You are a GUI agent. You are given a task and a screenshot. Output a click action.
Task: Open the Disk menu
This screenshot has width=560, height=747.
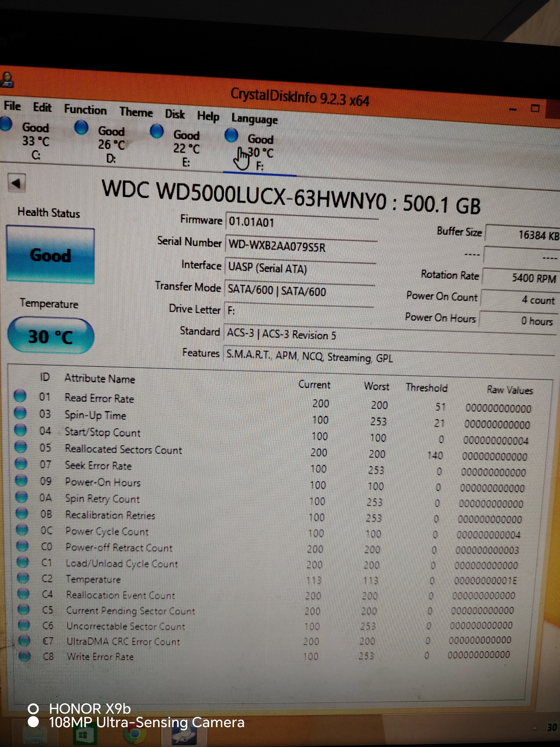coord(174,114)
